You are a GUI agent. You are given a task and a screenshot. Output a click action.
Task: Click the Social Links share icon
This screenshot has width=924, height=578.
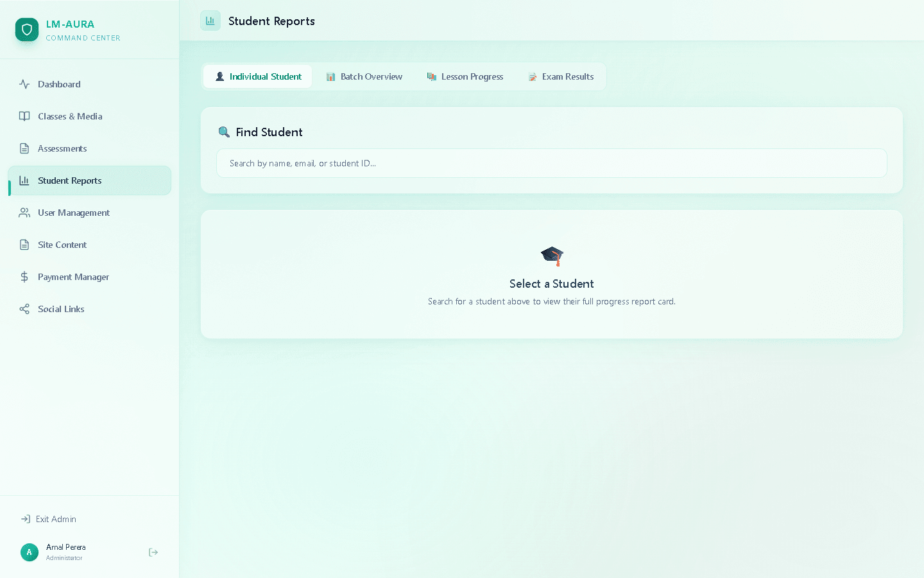tap(24, 309)
